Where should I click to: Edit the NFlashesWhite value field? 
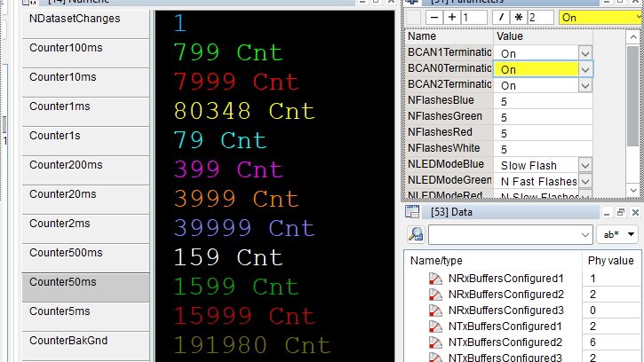(543, 149)
